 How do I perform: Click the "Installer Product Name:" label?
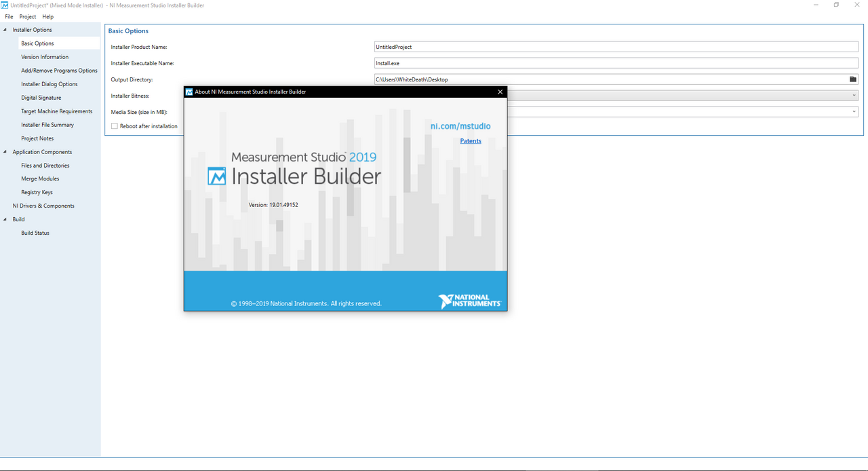coord(139,47)
